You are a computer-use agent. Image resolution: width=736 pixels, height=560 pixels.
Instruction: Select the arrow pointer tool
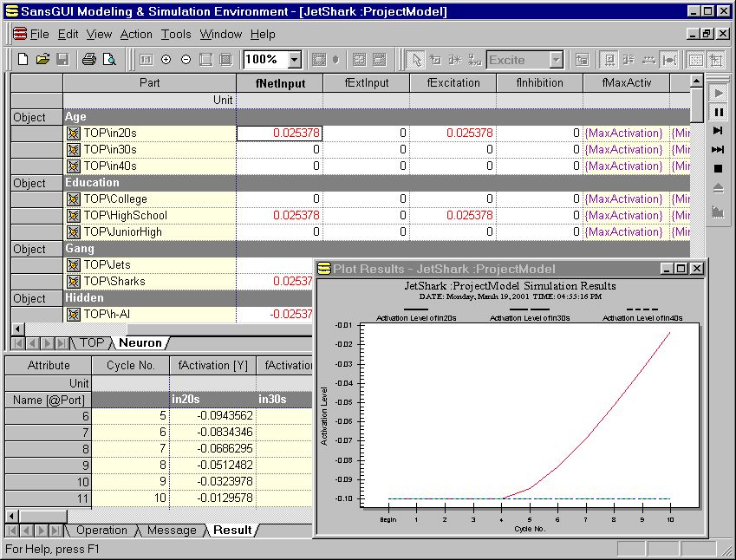(416, 60)
